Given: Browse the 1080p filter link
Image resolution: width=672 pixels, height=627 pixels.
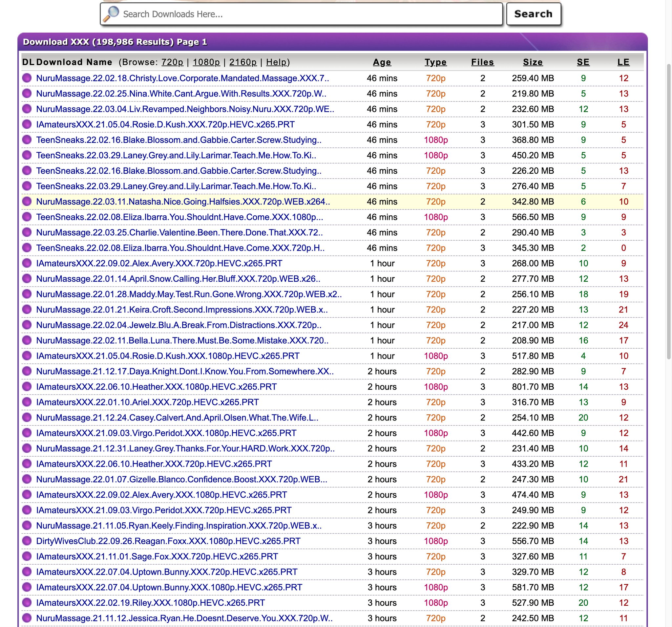Looking at the screenshot, I should (206, 62).
